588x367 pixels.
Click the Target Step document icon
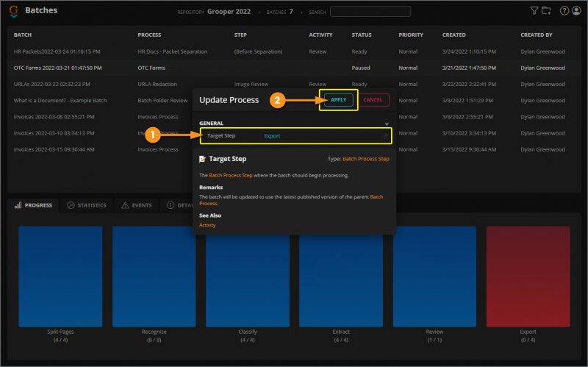coord(203,159)
